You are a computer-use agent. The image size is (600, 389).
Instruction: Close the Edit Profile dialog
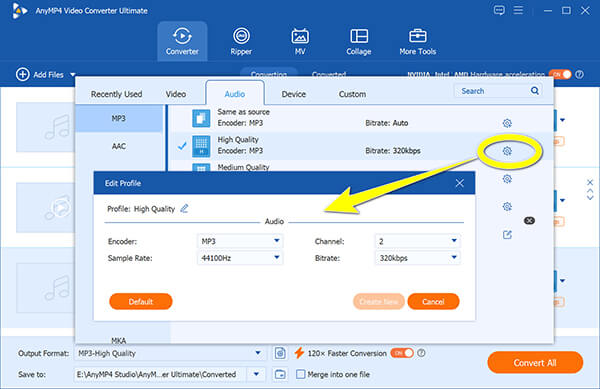(460, 183)
